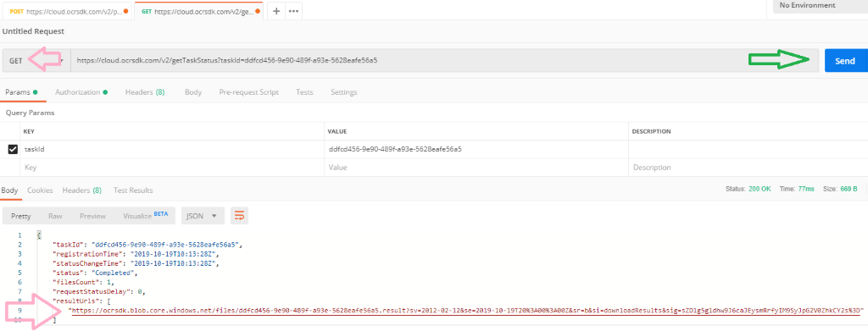Select the response Body tab
The width and height of the screenshot is (868, 331).
[9, 190]
